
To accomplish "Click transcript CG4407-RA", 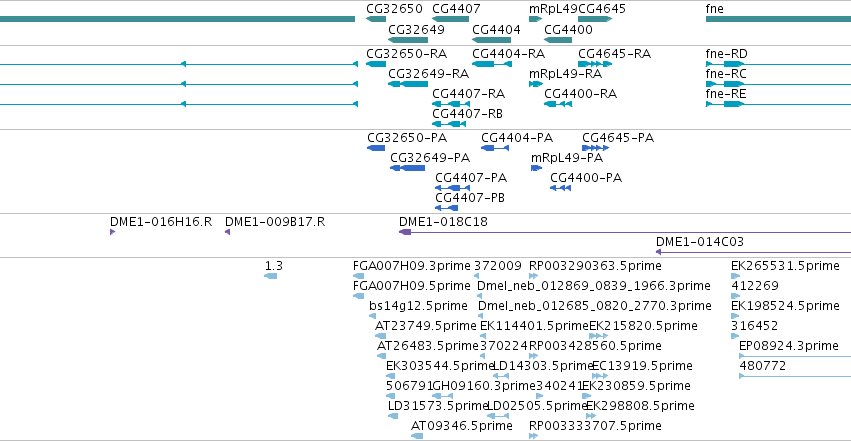I will 468,94.
